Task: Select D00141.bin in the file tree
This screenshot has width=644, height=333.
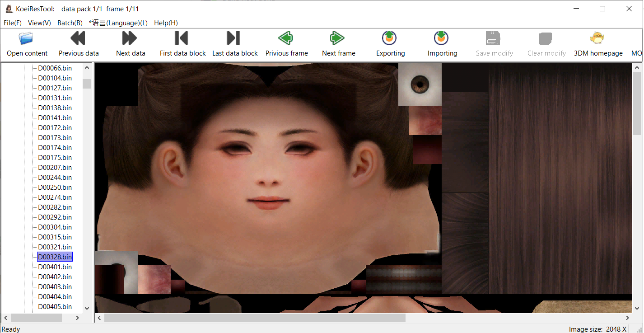Action: [55, 118]
